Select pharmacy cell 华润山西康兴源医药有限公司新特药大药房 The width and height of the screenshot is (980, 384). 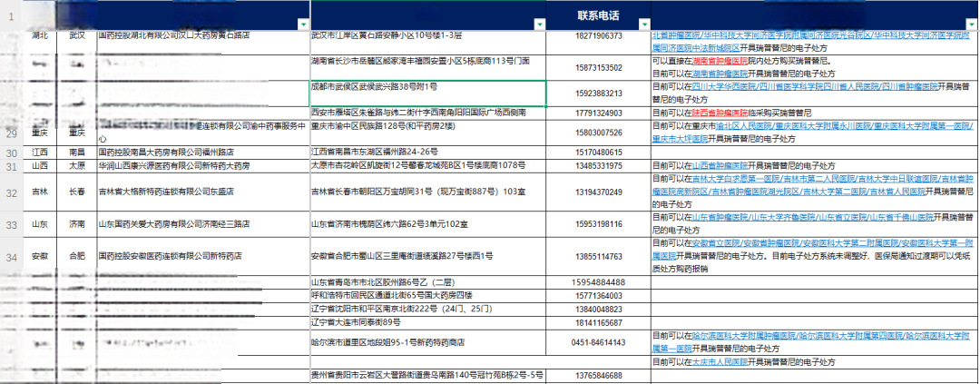coord(203,166)
